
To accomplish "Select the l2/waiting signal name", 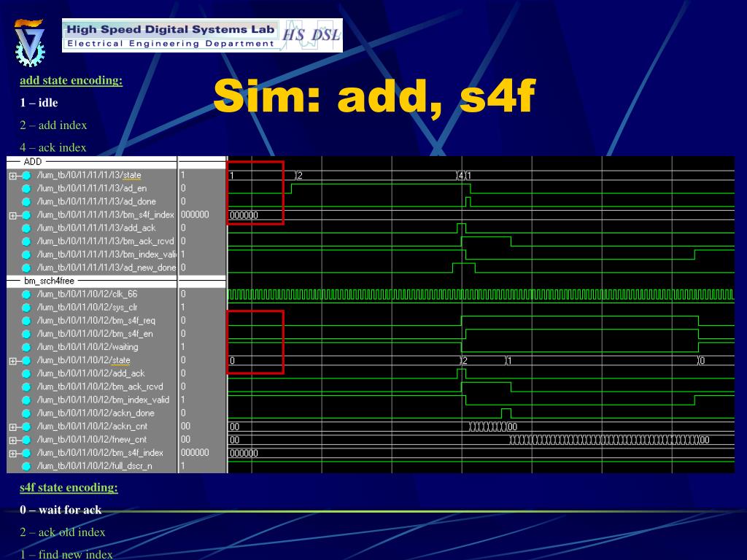I will [x=88, y=347].
